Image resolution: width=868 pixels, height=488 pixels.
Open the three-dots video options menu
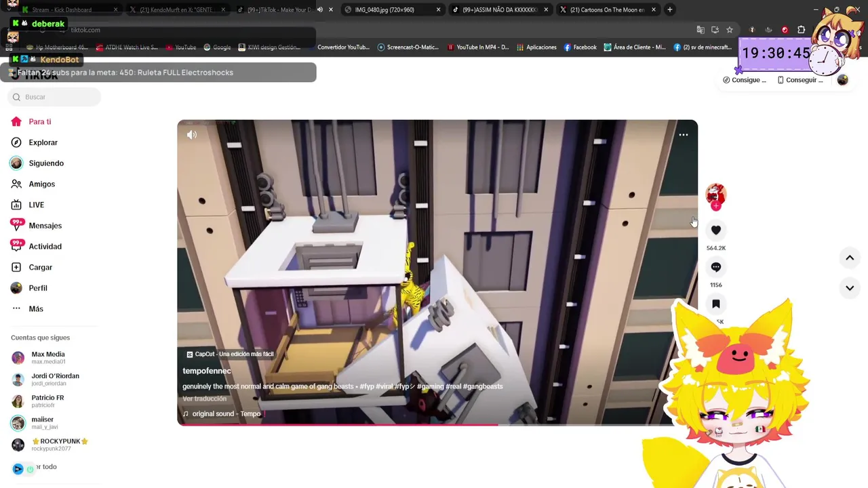[684, 135]
